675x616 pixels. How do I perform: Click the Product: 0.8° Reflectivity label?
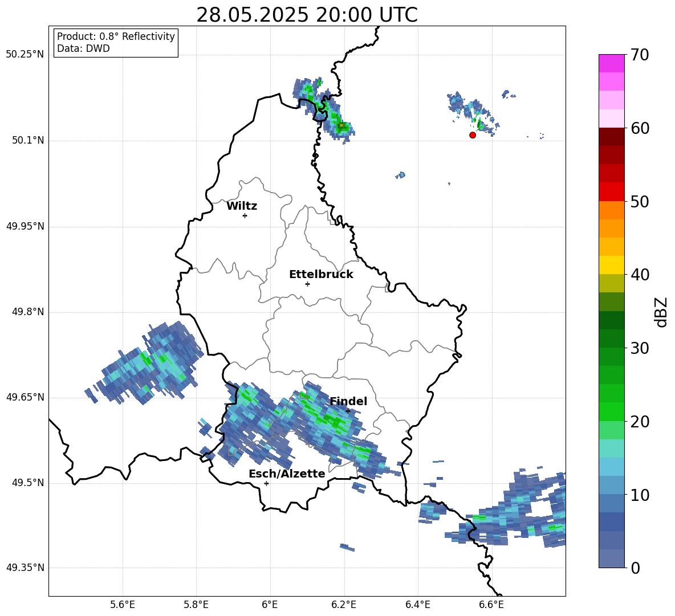point(116,36)
